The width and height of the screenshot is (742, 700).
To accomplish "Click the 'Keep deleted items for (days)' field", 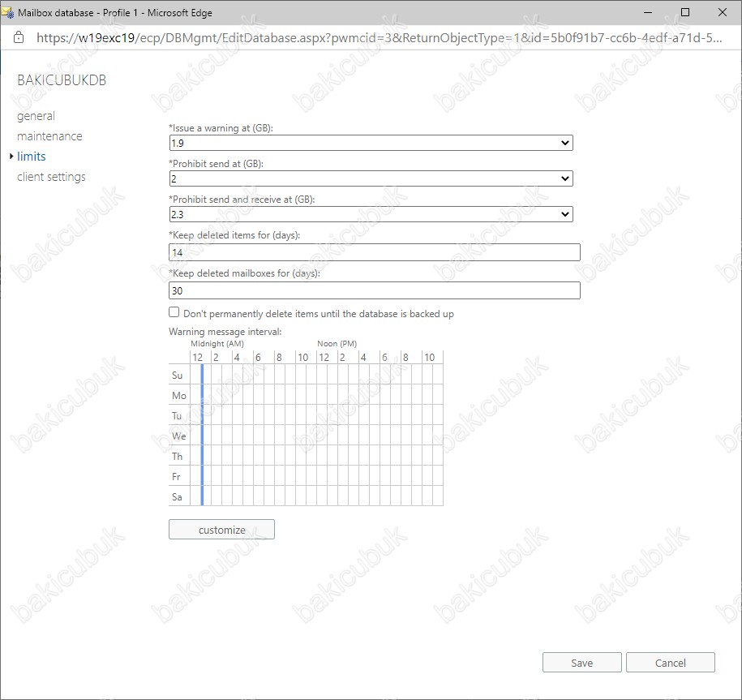I will tap(375, 252).
